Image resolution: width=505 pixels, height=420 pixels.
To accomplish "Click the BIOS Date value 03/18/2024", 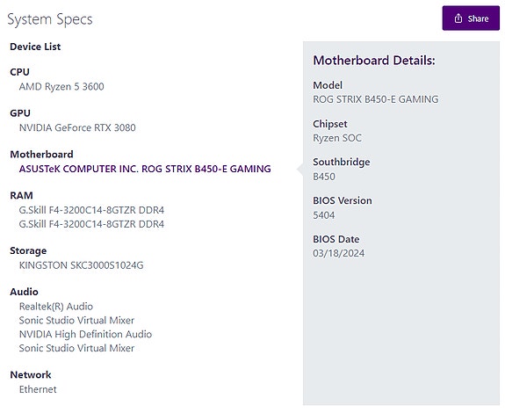I will [x=338, y=253].
